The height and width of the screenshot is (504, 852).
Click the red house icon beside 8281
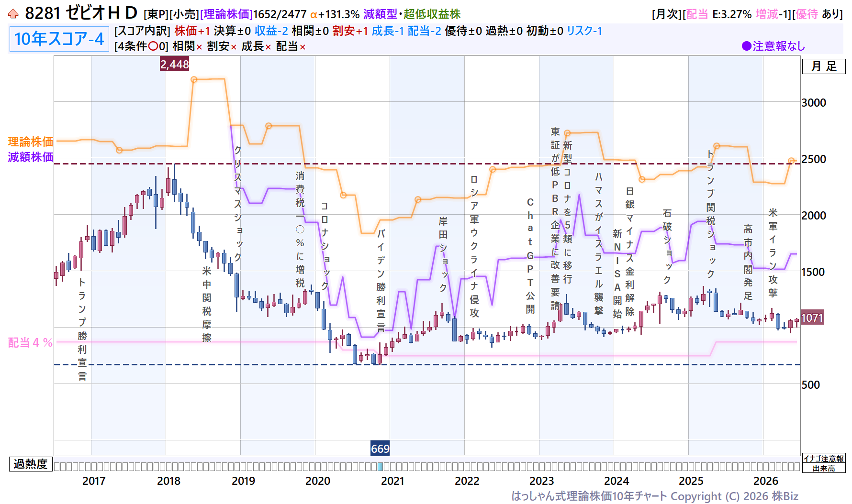tap(13, 14)
